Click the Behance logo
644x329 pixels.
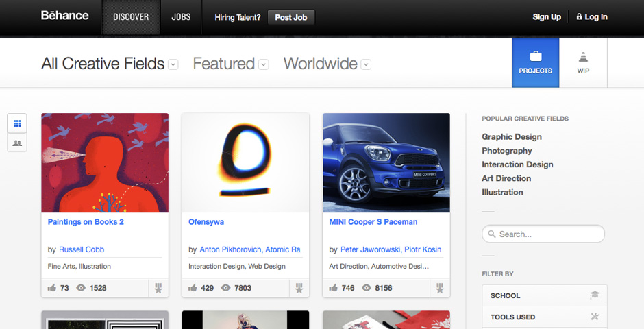point(64,16)
